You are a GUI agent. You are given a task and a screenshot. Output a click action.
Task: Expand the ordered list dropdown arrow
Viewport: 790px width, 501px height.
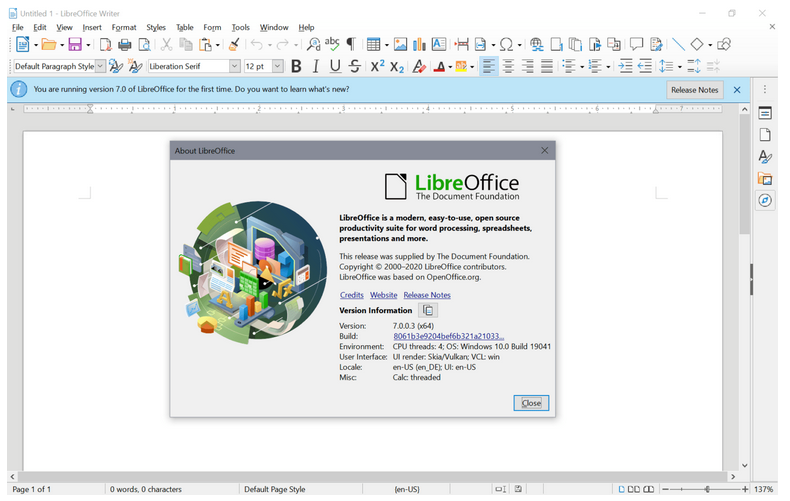608,67
